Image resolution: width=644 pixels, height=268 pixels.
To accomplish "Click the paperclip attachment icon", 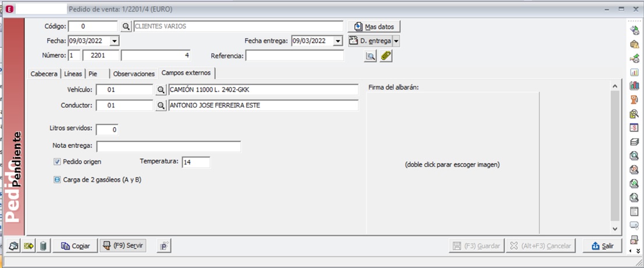I will click(386, 56).
